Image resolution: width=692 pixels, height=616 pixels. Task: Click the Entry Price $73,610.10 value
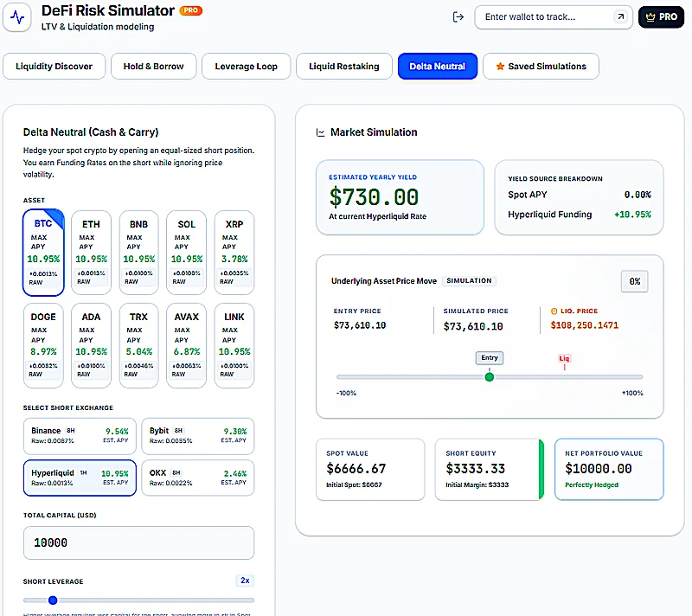[x=360, y=325]
